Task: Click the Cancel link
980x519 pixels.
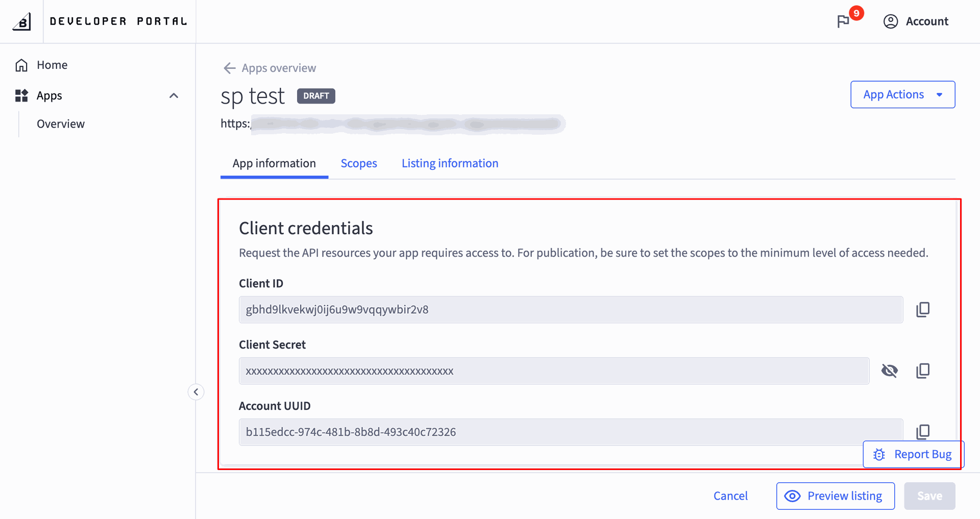Action: 730,496
